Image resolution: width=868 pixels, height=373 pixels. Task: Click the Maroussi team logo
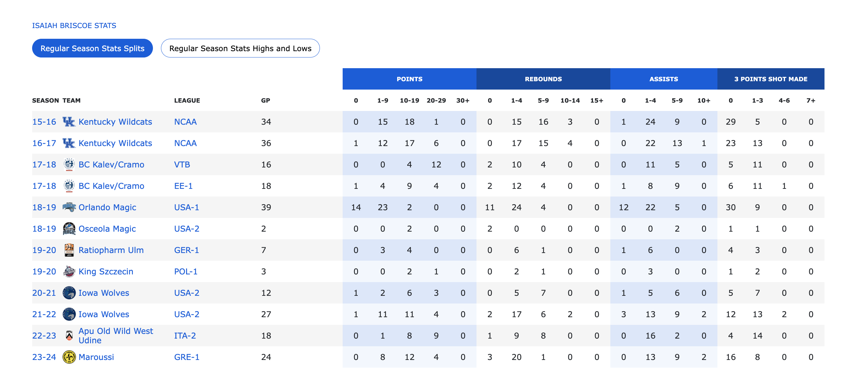pyautogui.click(x=69, y=357)
